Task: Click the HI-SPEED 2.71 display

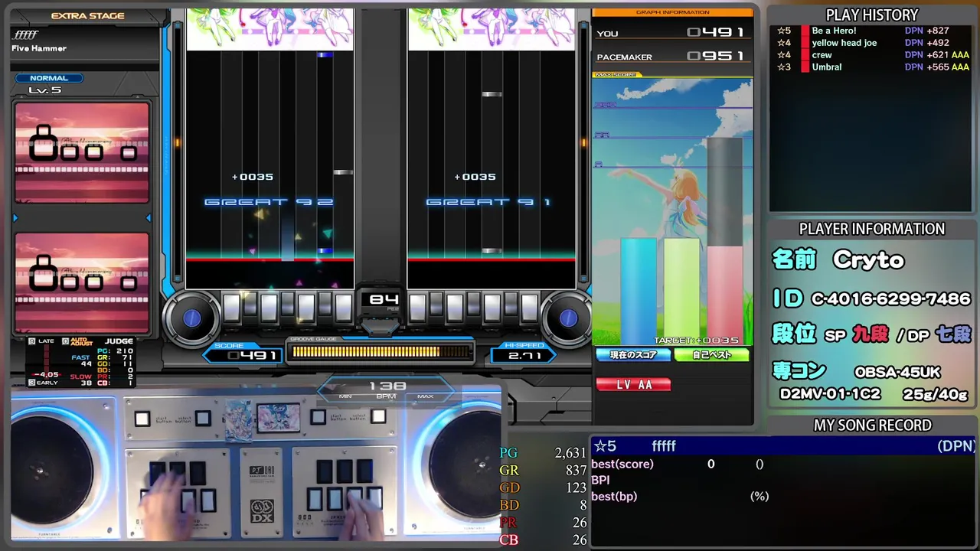Action: click(524, 354)
